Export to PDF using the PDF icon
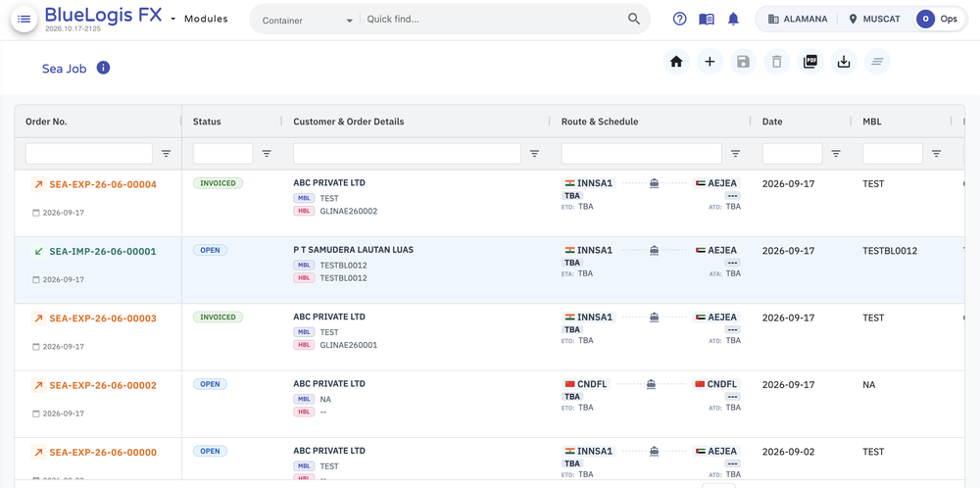This screenshot has width=980, height=488. pyautogui.click(x=810, y=62)
